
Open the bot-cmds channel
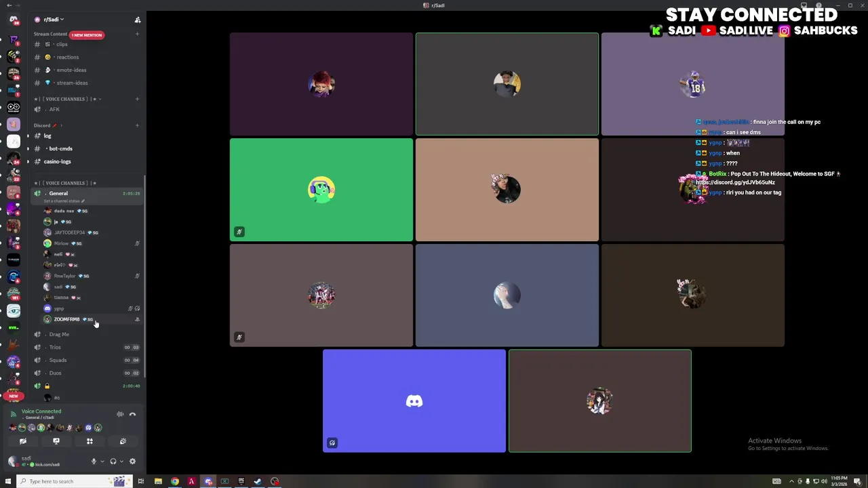pyautogui.click(x=87, y=148)
